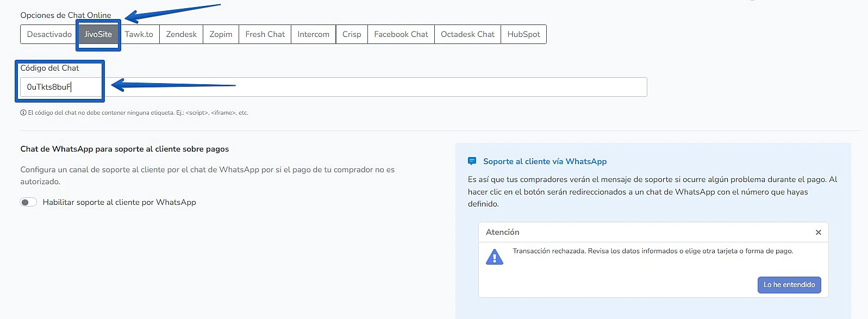Click the Lo he entendido button
The image size is (868, 319).
(789, 285)
